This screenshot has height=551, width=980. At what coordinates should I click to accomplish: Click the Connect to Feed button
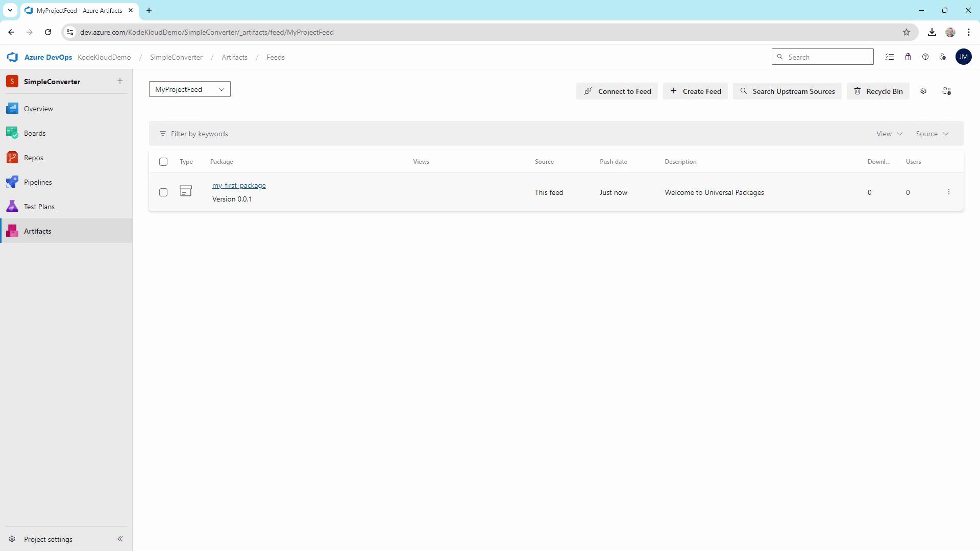pyautogui.click(x=617, y=91)
